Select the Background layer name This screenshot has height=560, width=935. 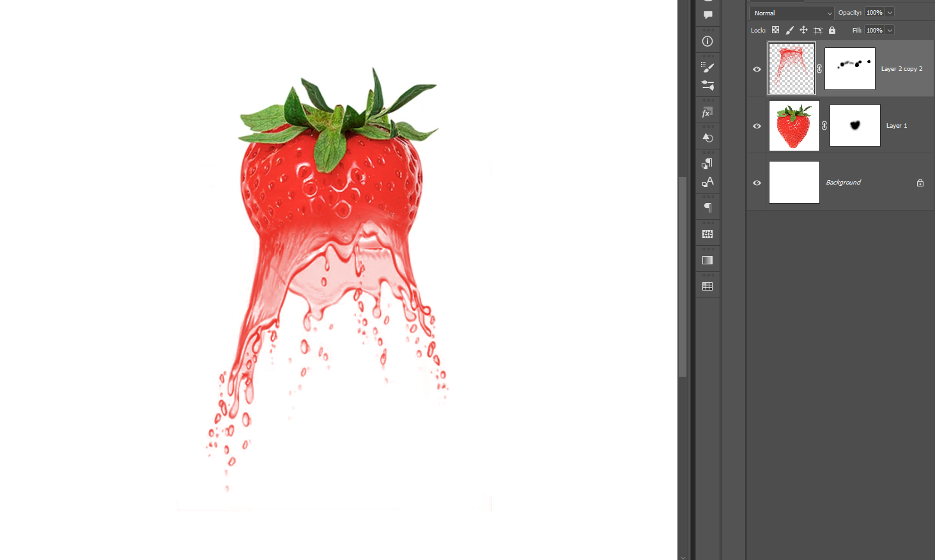pos(843,183)
